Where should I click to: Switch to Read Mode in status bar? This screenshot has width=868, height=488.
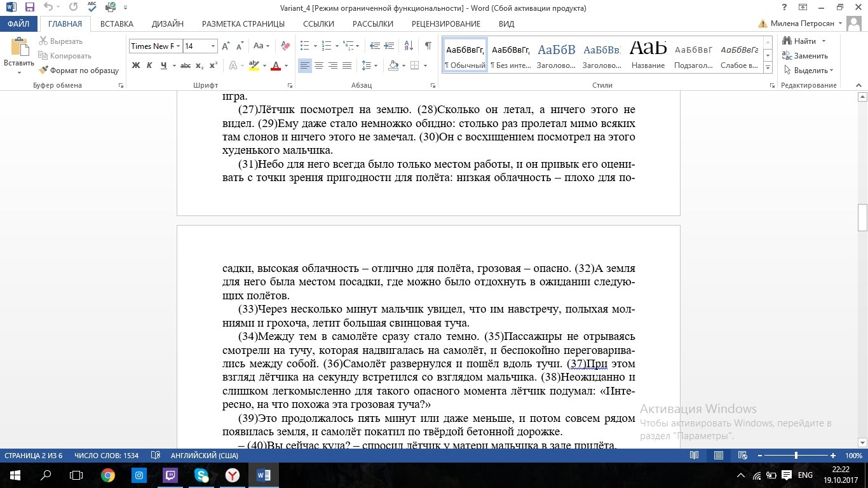pos(695,456)
